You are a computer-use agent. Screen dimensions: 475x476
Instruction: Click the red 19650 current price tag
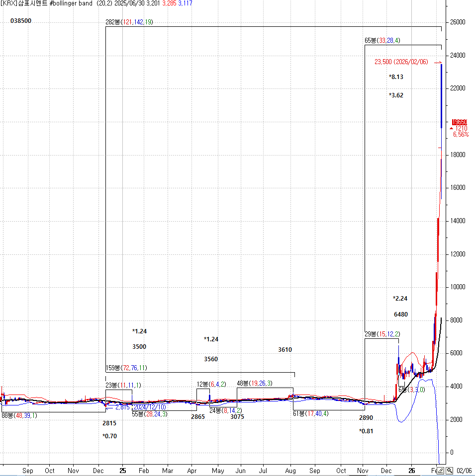(x=459, y=122)
